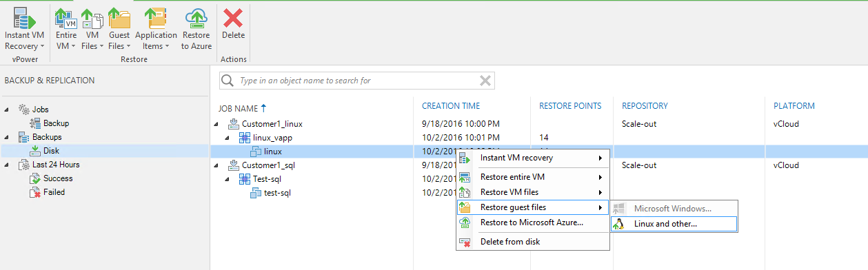Open Instant VM Recovery ribbon button

click(26, 28)
